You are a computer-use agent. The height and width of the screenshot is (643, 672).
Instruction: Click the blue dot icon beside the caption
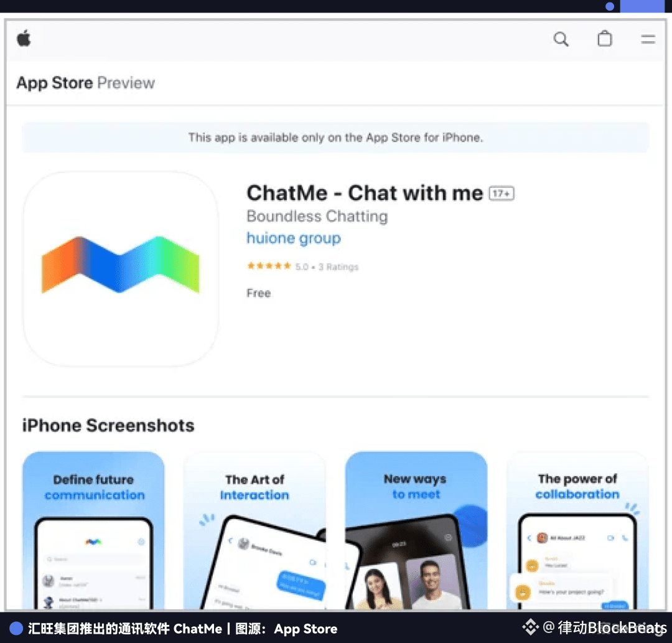pos(16,629)
